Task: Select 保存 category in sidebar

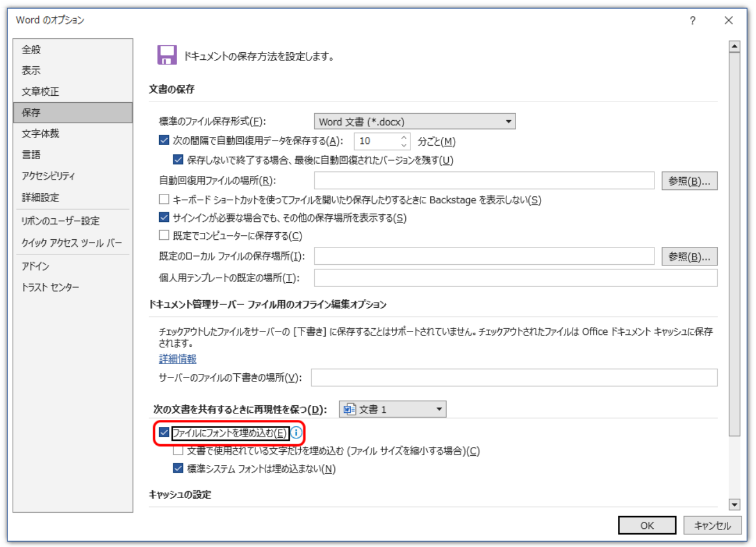Action: pos(73,113)
